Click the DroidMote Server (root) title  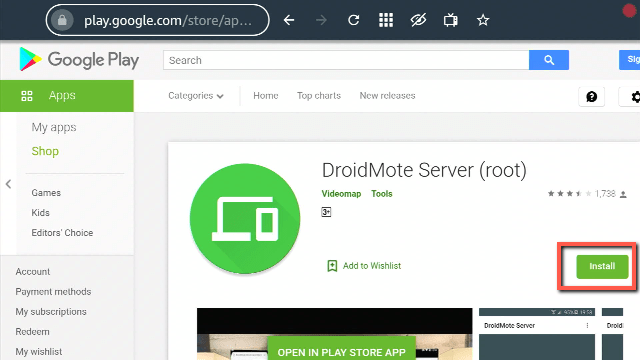[424, 171]
